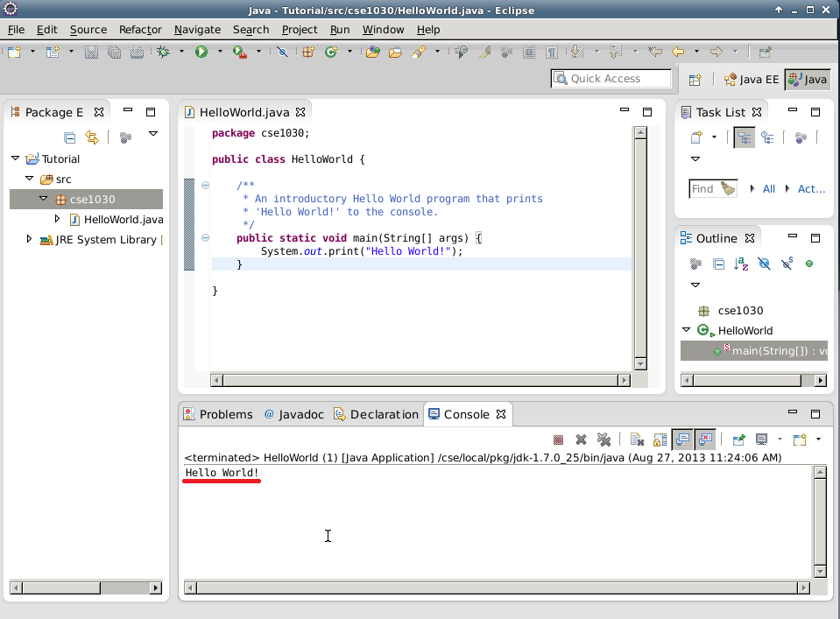The width and height of the screenshot is (840, 619).
Task: Collapse HelloWorld class in Outline
Action: [x=686, y=330]
